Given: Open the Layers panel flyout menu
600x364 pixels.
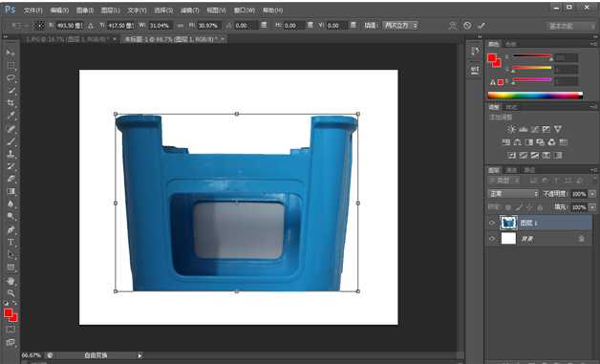Looking at the screenshot, I should point(594,170).
